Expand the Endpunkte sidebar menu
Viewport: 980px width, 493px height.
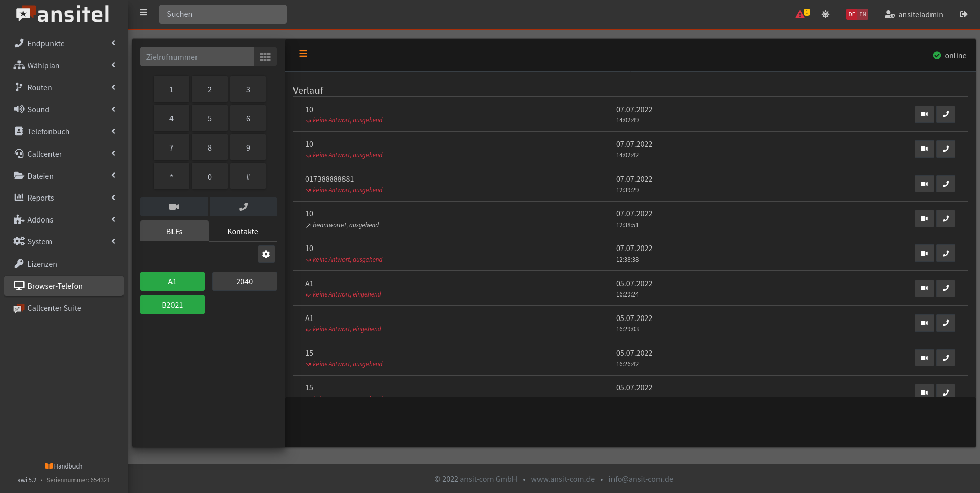64,43
